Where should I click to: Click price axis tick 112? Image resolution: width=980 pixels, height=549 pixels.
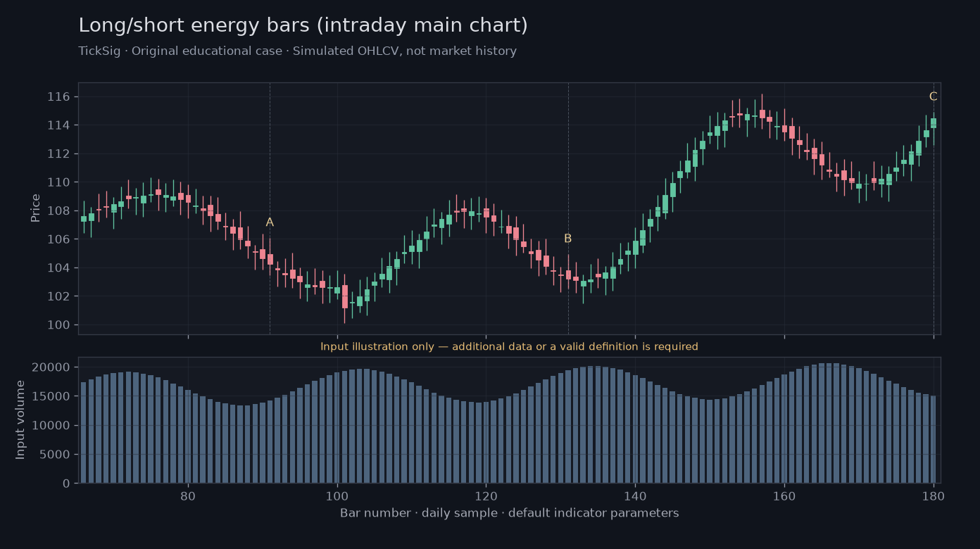(x=58, y=154)
